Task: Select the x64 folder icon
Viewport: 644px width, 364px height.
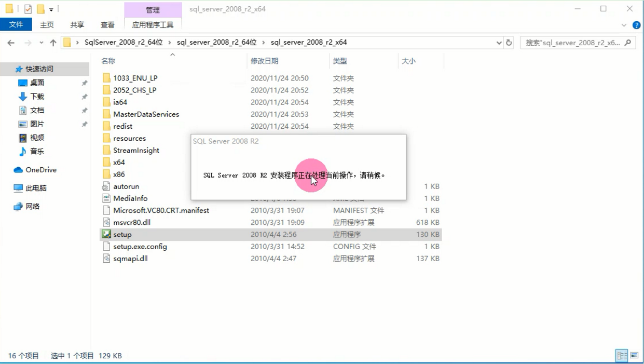Action: click(x=106, y=162)
